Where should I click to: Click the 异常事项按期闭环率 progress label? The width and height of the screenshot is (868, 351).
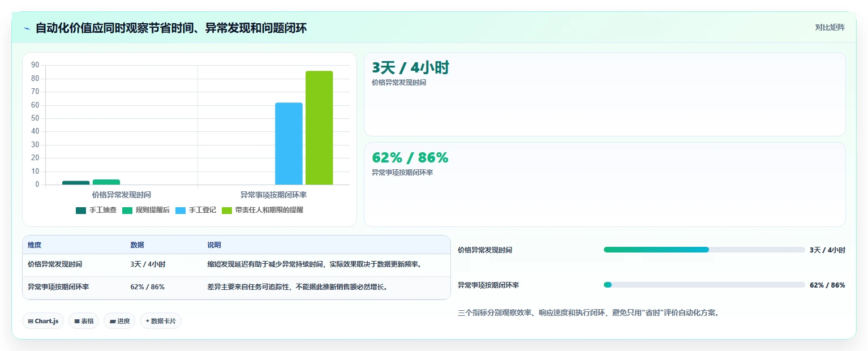[x=488, y=285]
